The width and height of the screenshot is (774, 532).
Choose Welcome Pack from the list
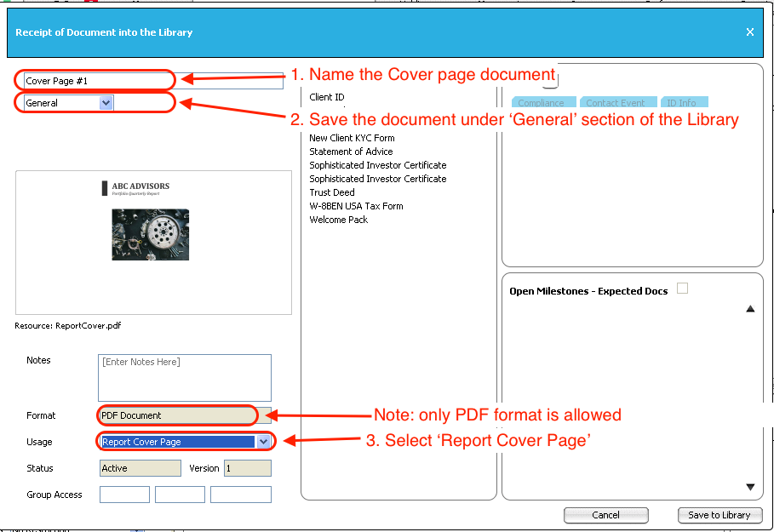pyautogui.click(x=339, y=220)
